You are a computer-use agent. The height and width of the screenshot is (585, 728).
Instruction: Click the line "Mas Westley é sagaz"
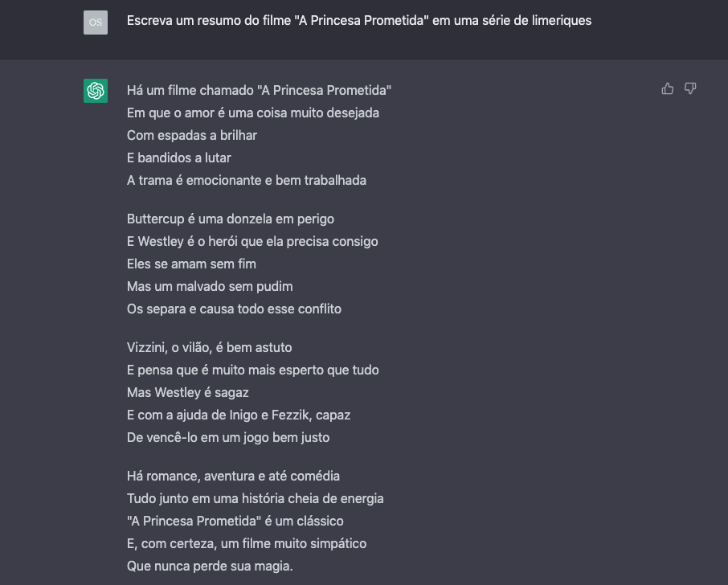click(188, 393)
